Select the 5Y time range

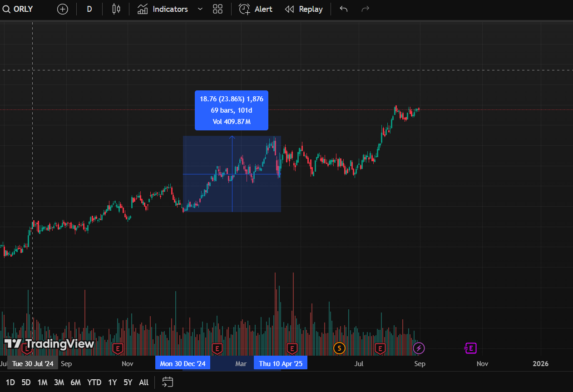click(x=128, y=382)
